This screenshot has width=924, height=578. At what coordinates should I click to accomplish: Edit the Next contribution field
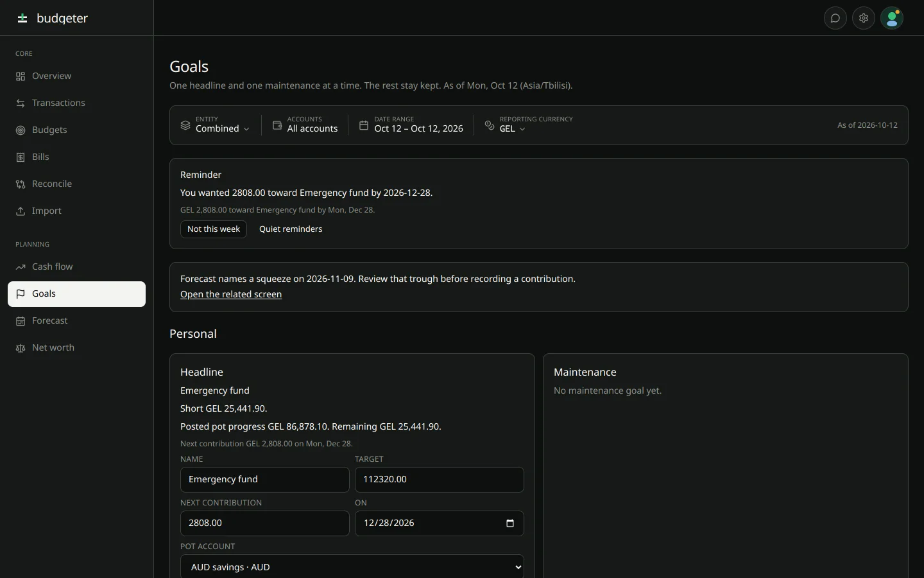pos(265,523)
